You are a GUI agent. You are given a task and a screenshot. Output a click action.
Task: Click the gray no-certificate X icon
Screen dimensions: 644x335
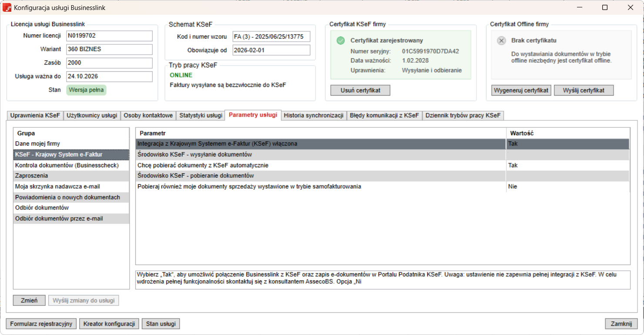tap(501, 40)
